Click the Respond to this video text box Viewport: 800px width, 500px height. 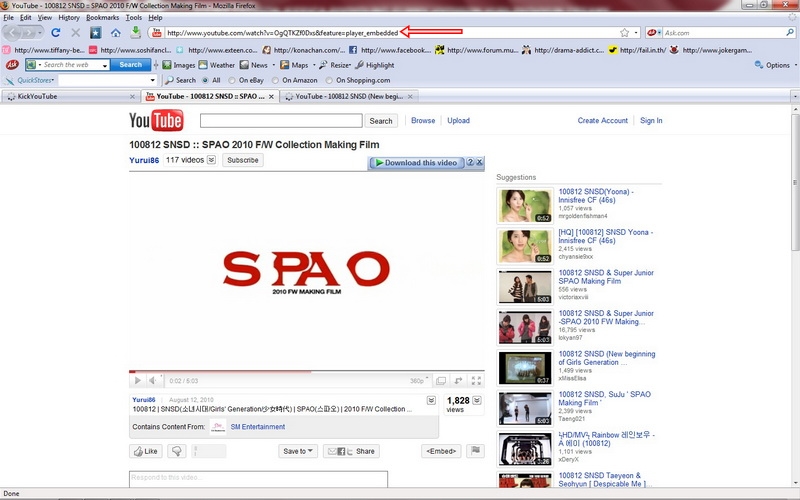(x=258, y=478)
